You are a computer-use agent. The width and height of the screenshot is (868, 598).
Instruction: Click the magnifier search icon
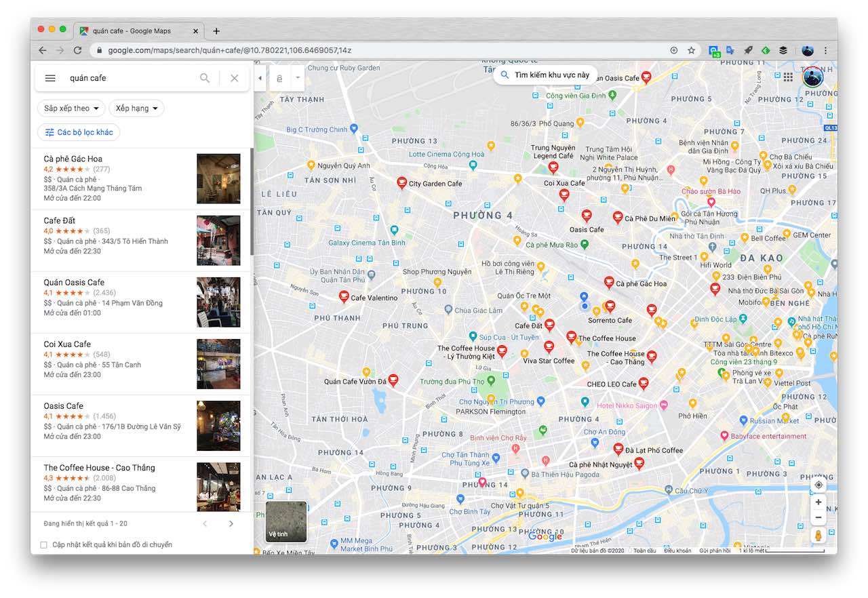pos(205,78)
